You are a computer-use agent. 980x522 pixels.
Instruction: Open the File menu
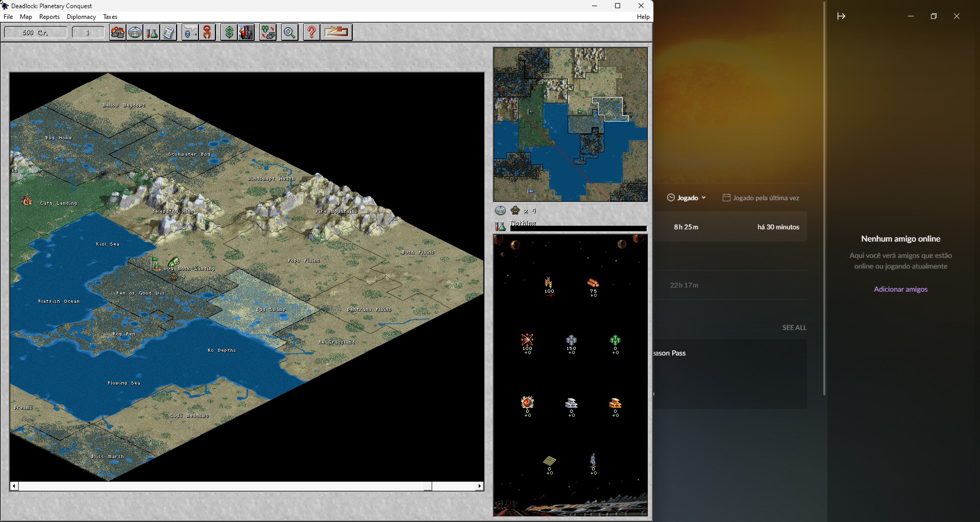click(x=8, y=17)
